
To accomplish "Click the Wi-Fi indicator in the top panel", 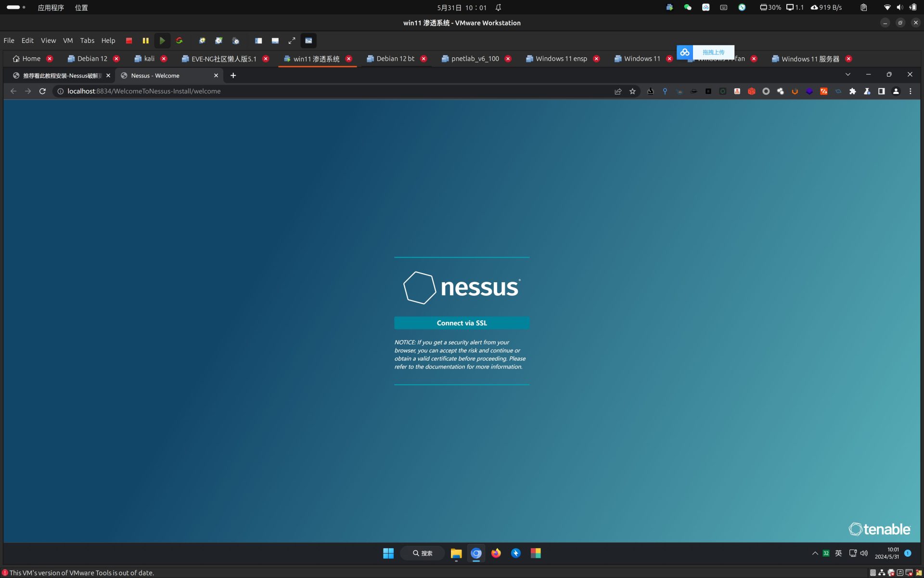I will [x=887, y=7].
